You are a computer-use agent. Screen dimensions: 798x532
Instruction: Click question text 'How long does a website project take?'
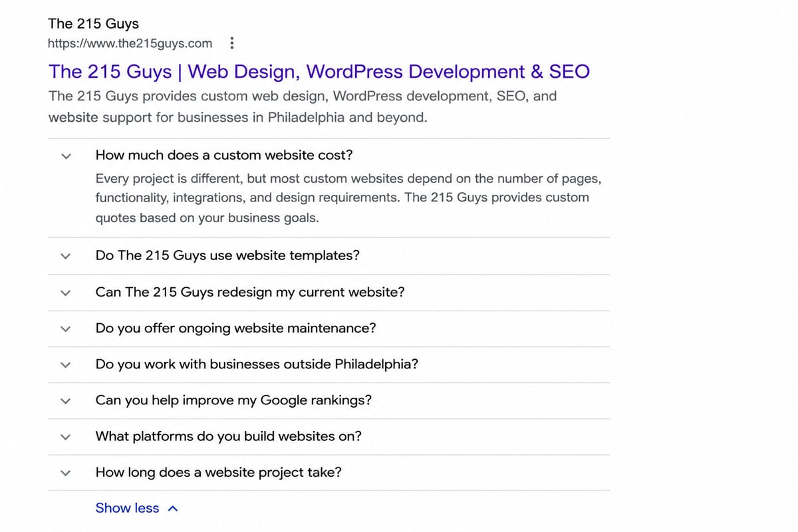click(219, 472)
